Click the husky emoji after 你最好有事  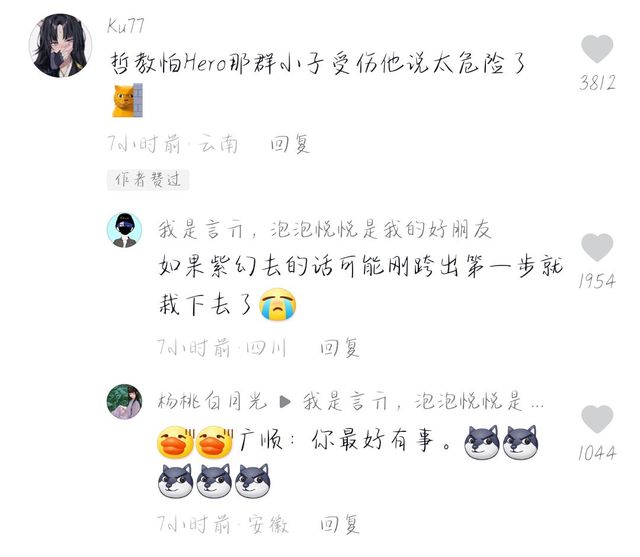pos(482,442)
